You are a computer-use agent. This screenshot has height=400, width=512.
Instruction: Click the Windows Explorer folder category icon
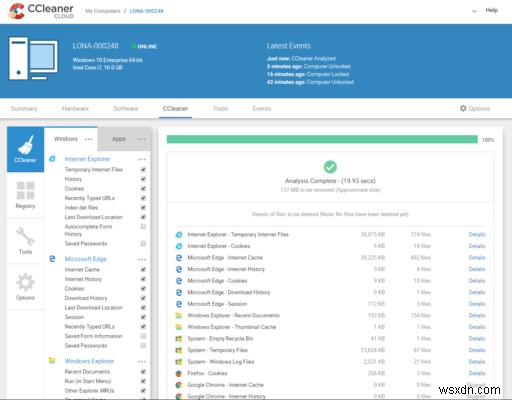[x=52, y=361]
